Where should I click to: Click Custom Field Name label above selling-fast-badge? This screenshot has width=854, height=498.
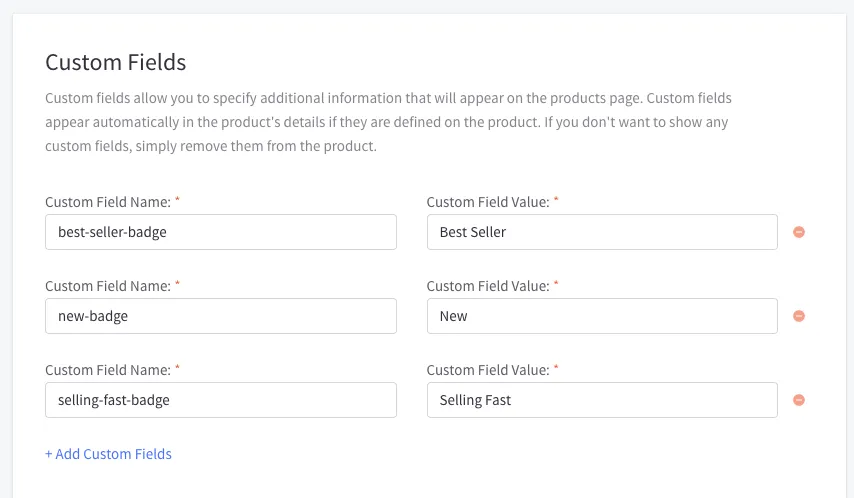107,370
